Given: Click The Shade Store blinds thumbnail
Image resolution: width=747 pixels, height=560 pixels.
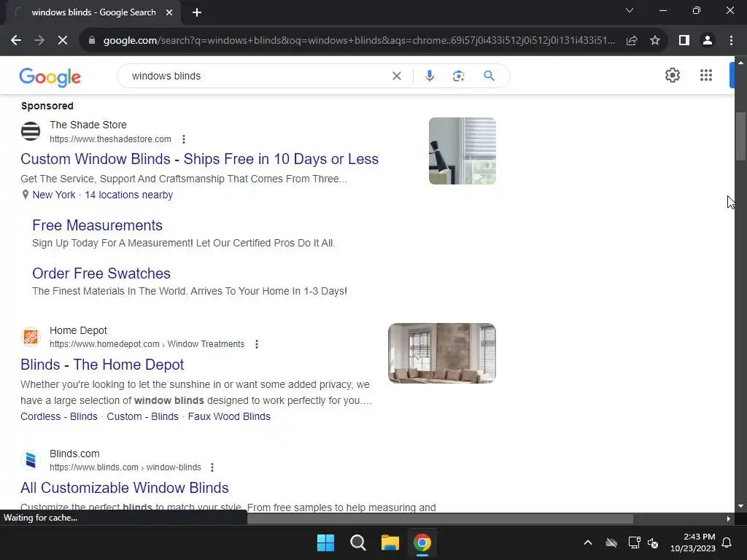Looking at the screenshot, I should [x=462, y=151].
